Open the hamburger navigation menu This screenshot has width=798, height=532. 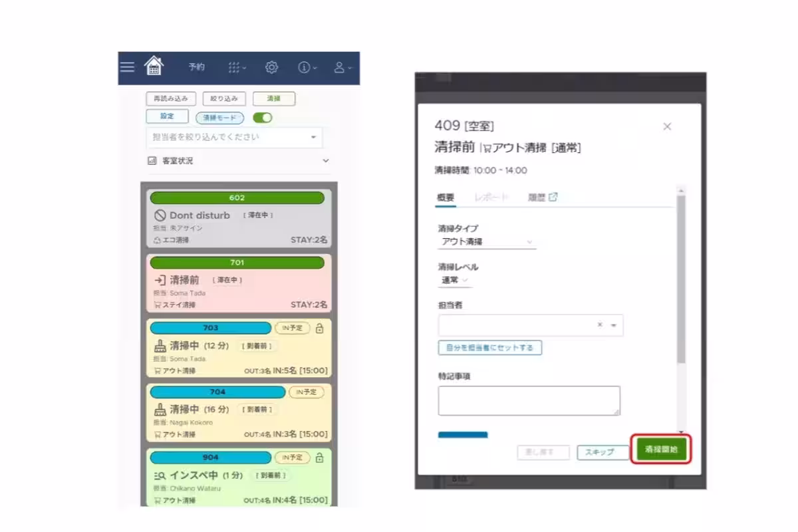[x=127, y=66]
